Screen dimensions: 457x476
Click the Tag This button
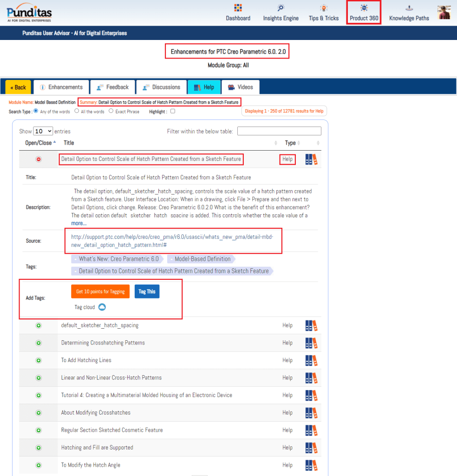coord(147,291)
